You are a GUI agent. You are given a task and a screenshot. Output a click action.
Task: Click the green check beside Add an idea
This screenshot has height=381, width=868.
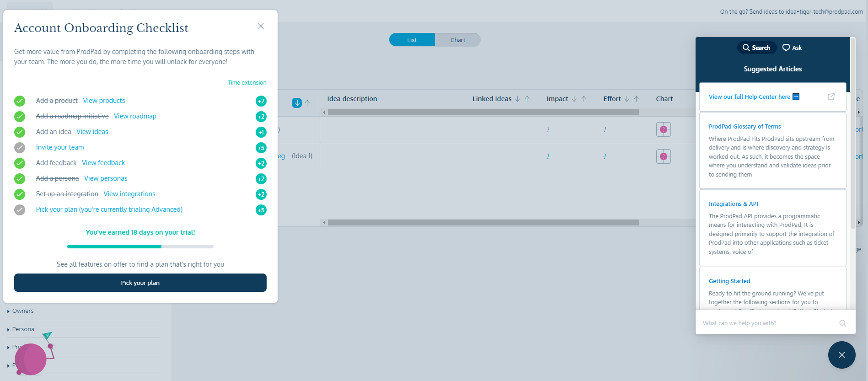(x=20, y=132)
